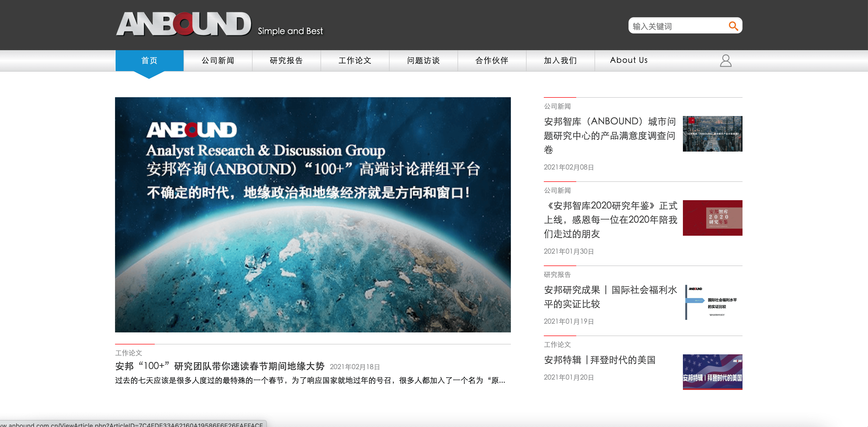Open the About Us page
The width and height of the screenshot is (868, 427).
(x=629, y=60)
